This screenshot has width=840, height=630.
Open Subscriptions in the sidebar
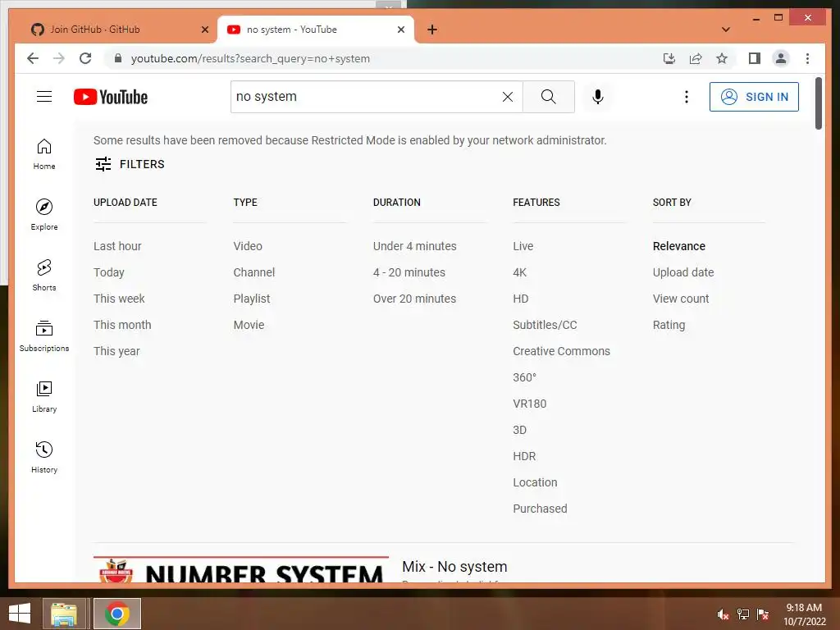[44, 336]
